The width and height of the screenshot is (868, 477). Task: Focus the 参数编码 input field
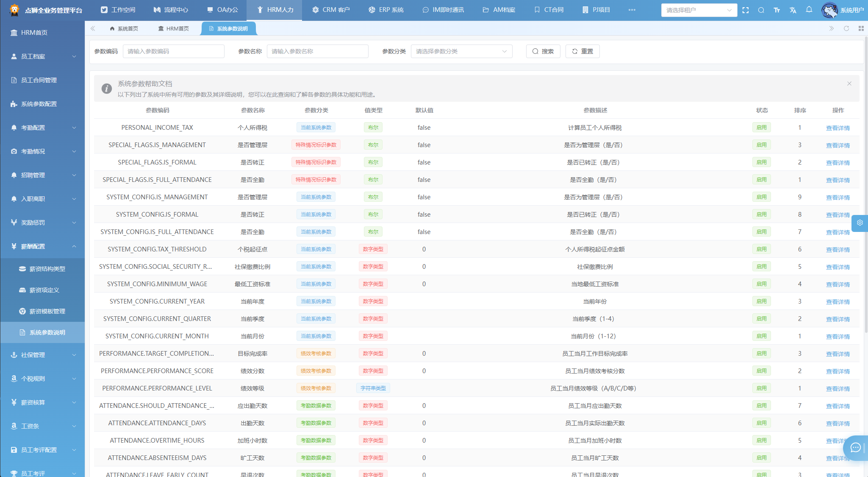click(173, 51)
